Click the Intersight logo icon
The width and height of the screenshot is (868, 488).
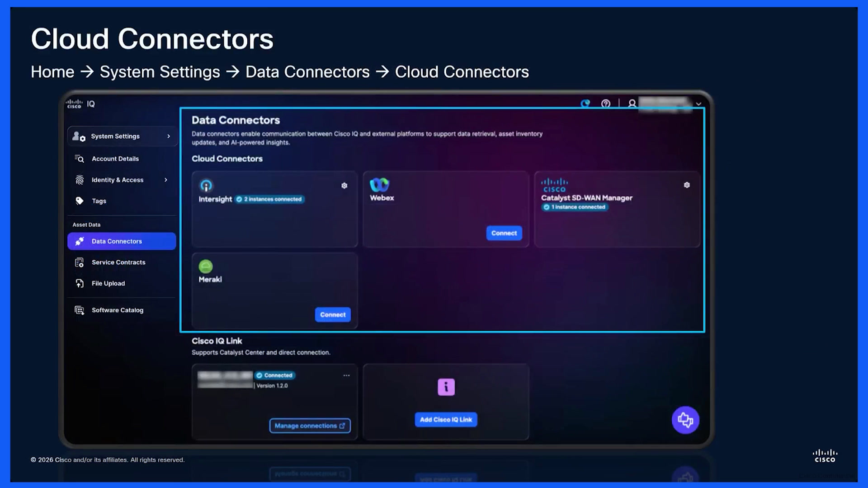coord(206,186)
